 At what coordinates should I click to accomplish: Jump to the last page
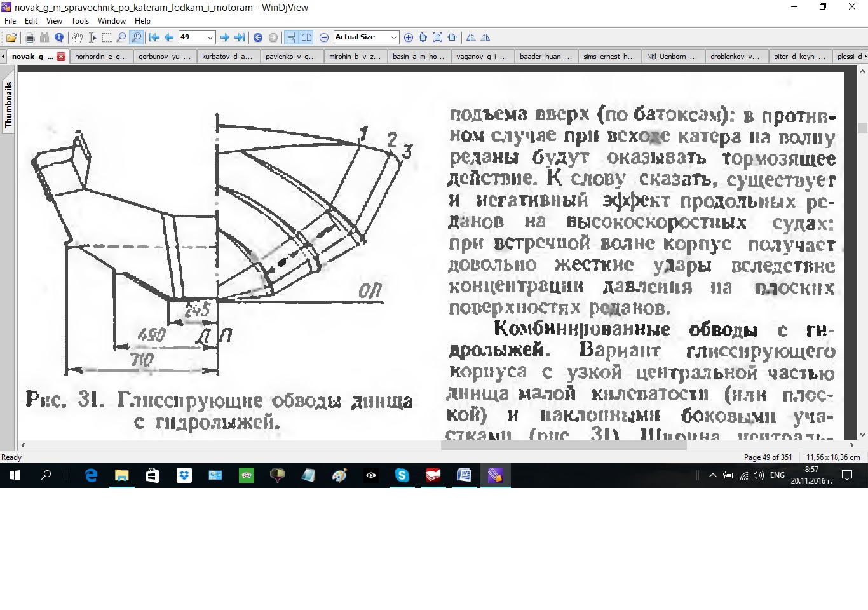(x=240, y=37)
